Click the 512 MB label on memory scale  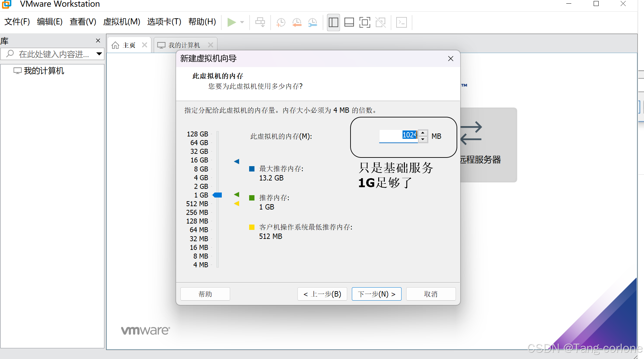pos(197,204)
